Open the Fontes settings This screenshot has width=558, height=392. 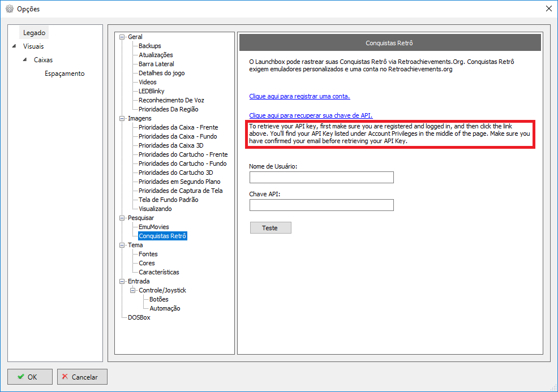click(x=148, y=255)
